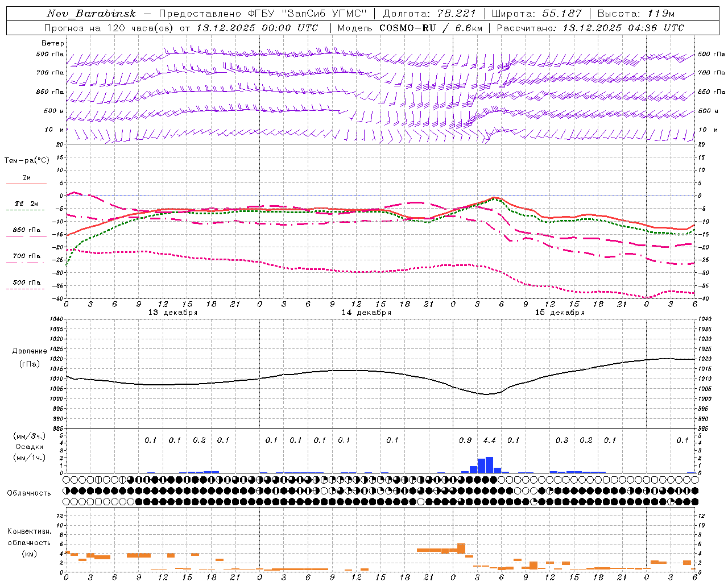Click the (мм/3ч.) precipitation unit label
The height and width of the screenshot is (582, 728).
(x=30, y=436)
